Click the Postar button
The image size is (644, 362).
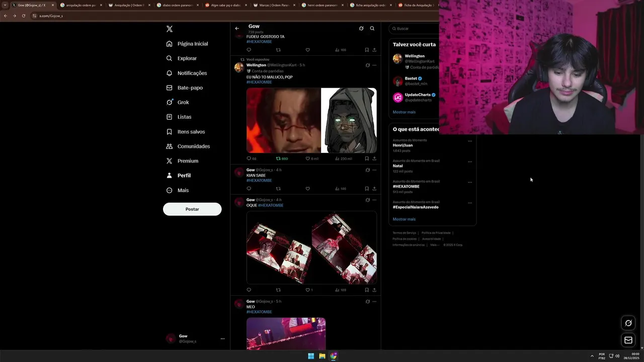(x=192, y=209)
